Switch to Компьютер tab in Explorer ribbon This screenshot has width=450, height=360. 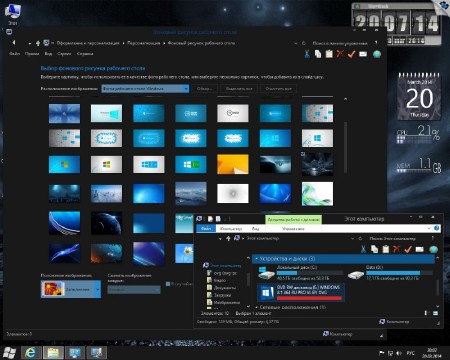231,229
